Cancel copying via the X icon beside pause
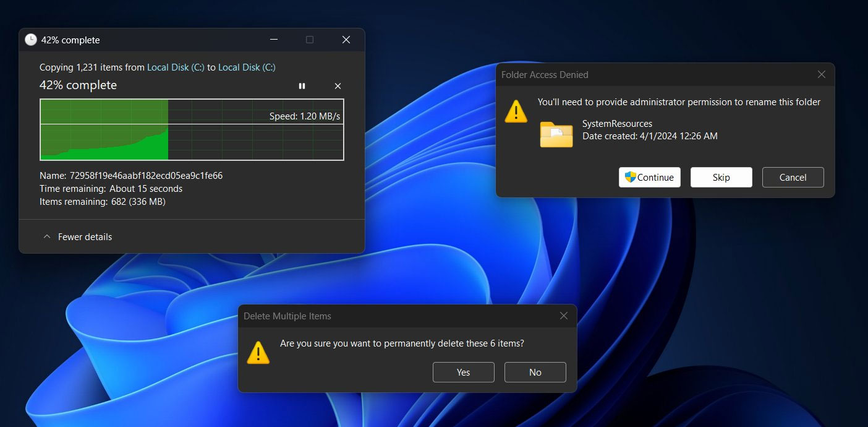Image resolution: width=868 pixels, height=427 pixels. (338, 86)
